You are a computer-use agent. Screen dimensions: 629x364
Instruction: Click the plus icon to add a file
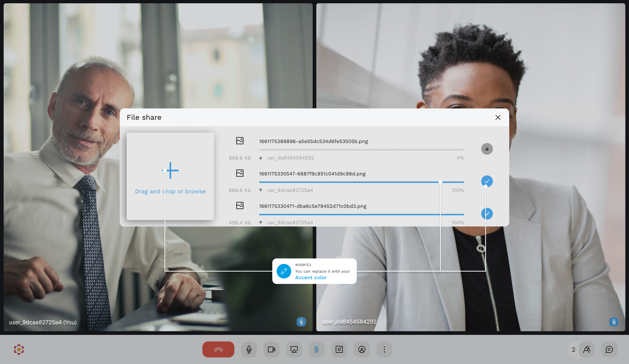pos(171,171)
